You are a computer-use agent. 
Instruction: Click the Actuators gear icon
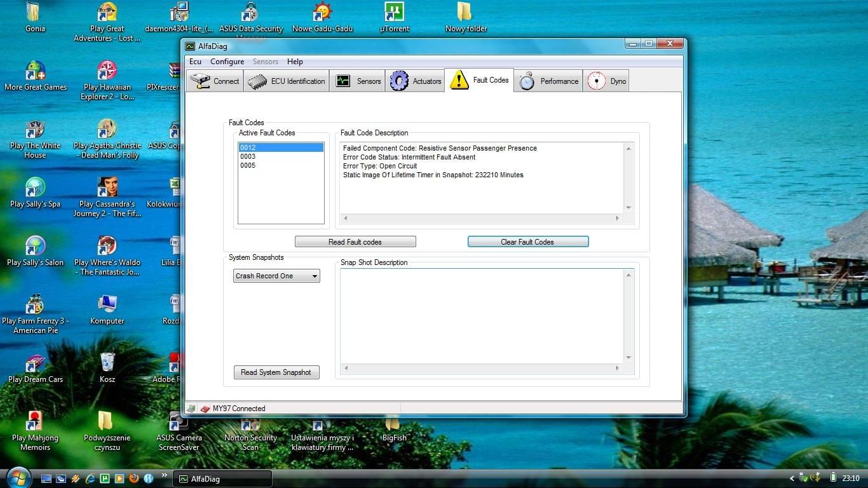coord(399,81)
